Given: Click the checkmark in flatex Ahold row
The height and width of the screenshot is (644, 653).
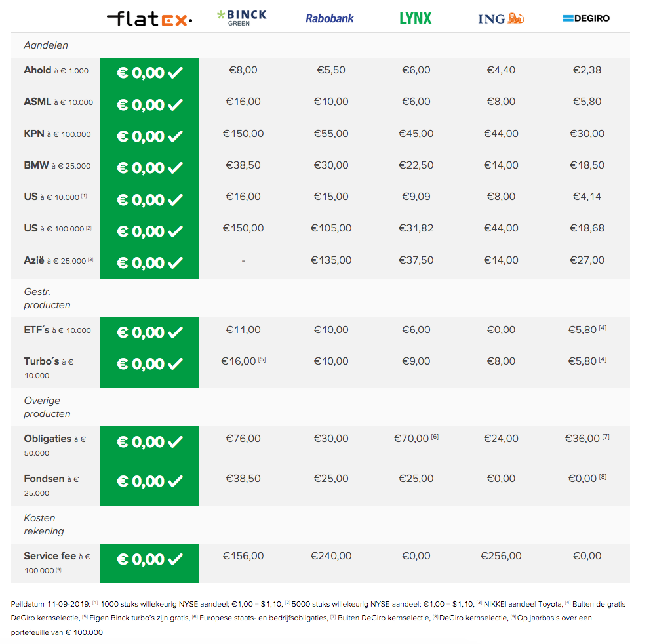Looking at the screenshot, I should [175, 73].
